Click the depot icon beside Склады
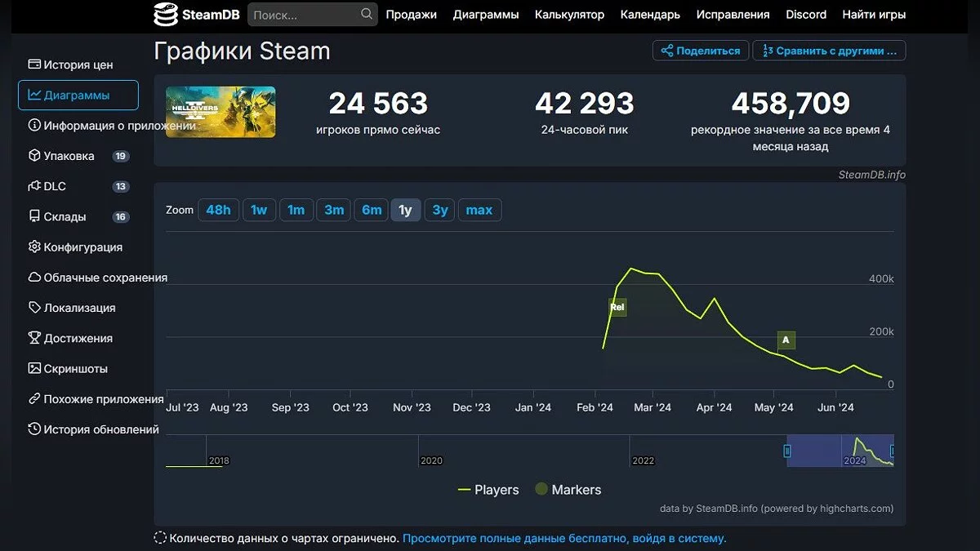This screenshot has height=551, width=980. (34, 216)
